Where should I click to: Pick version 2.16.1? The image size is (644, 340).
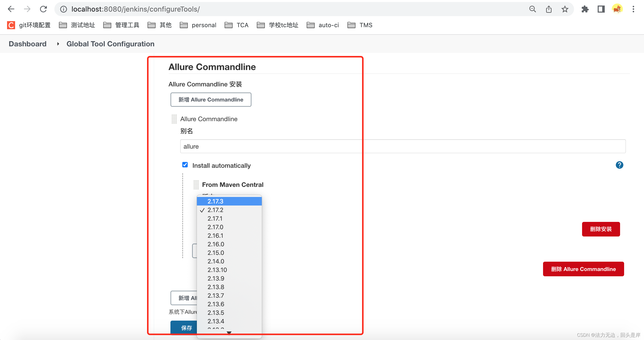point(229,235)
